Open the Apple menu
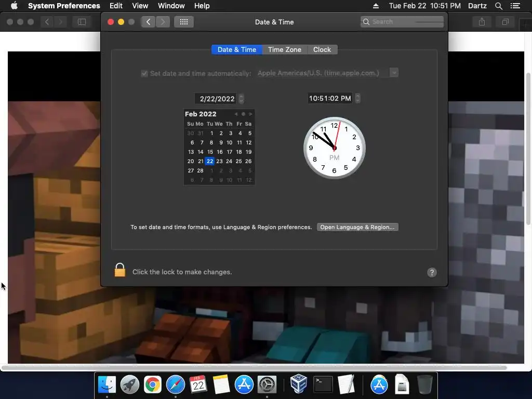The height and width of the screenshot is (399, 532). point(14,5)
